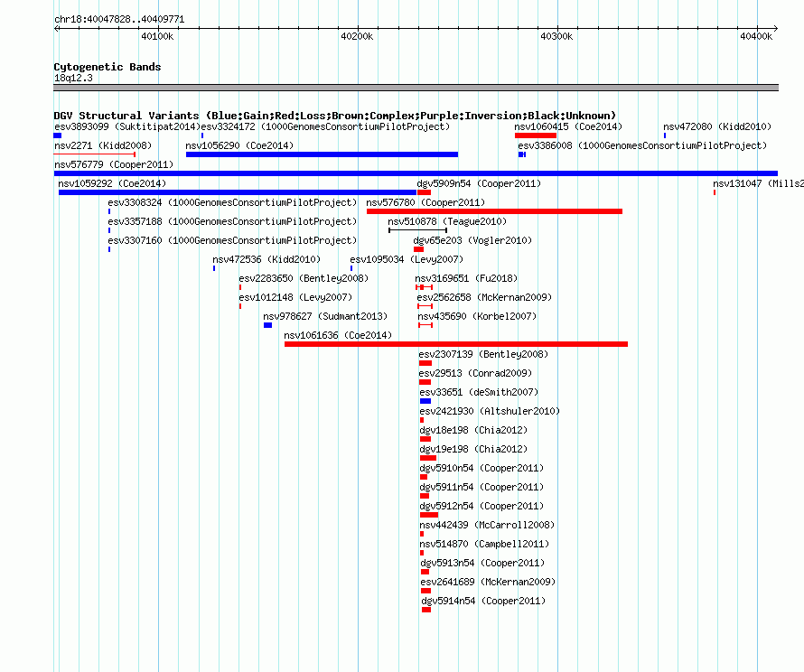Click the esv3893099 (Suktitipat2014) variant label
Screen dimensions: 804x672
click(127, 126)
